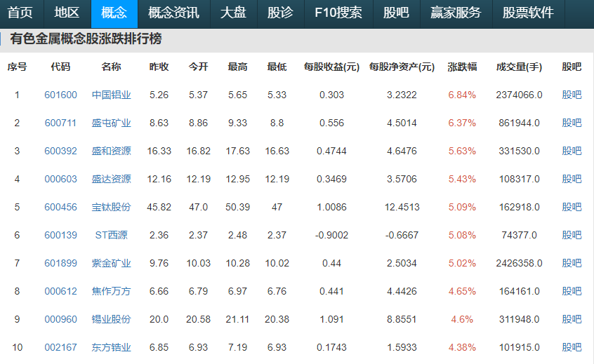
Task: Open the 盛屯矿业 stock link
Action: (x=112, y=123)
